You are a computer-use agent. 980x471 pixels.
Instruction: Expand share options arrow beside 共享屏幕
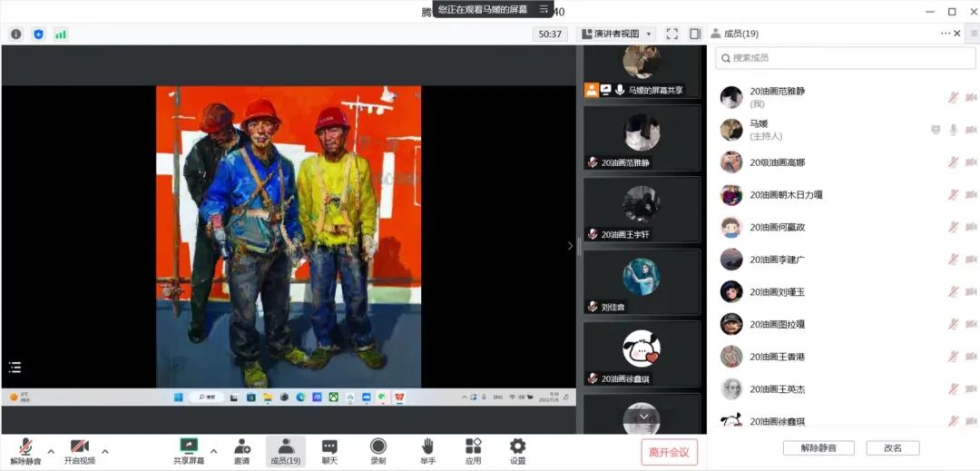point(214,451)
